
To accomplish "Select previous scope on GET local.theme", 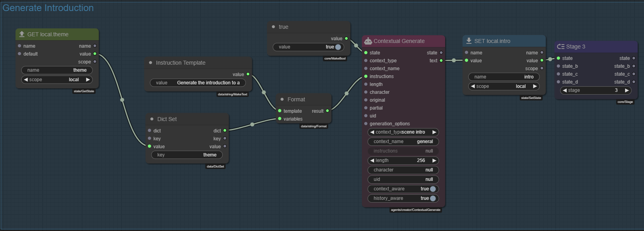I will pos(26,80).
